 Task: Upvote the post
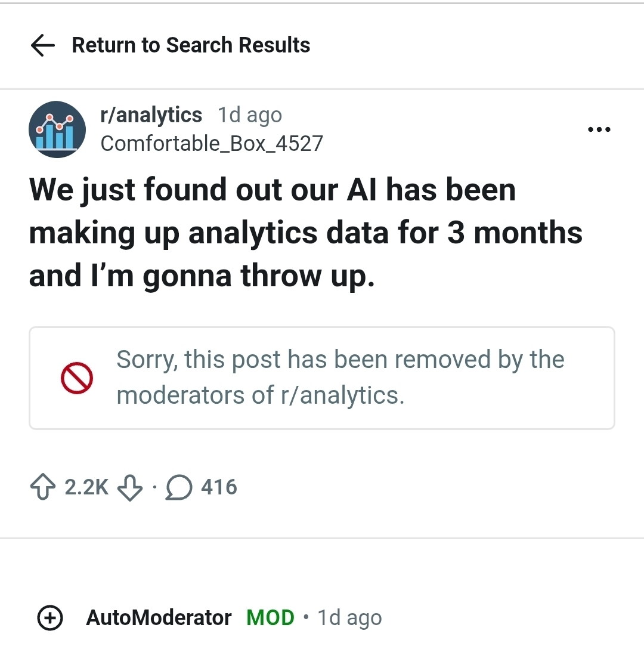[41, 488]
